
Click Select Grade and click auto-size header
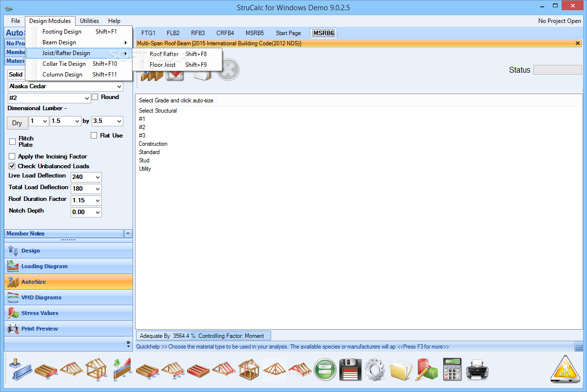point(176,100)
